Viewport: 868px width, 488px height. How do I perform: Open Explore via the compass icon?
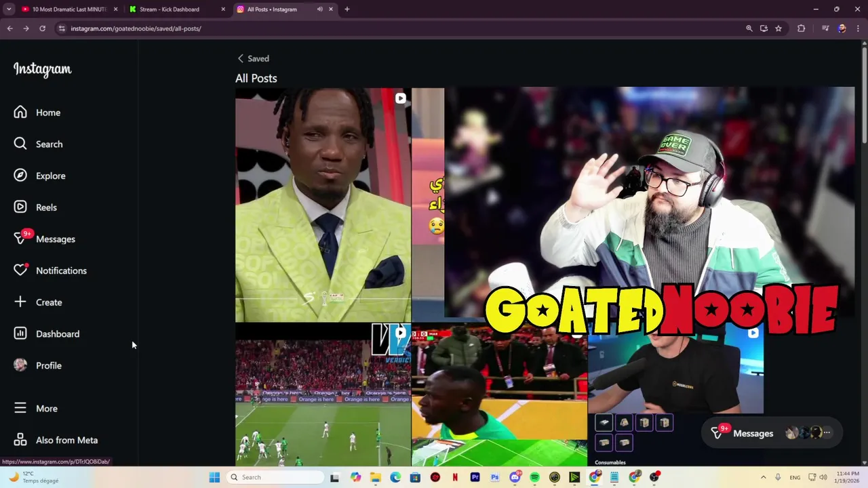[20, 176]
